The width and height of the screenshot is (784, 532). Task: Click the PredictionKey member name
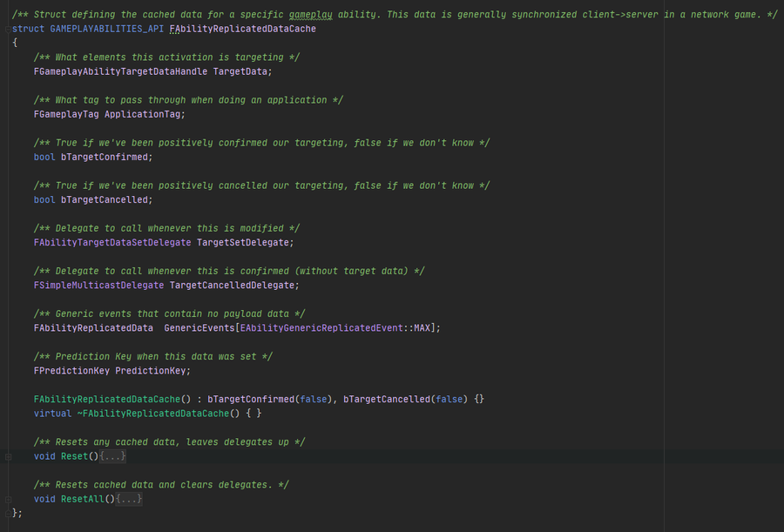tap(151, 371)
